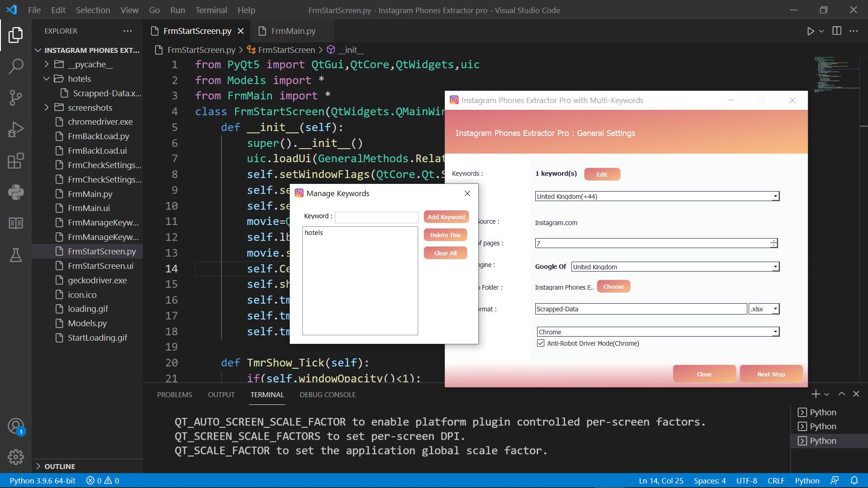Create a new terminal with plus icon
The height and width of the screenshot is (488, 868).
point(816,394)
